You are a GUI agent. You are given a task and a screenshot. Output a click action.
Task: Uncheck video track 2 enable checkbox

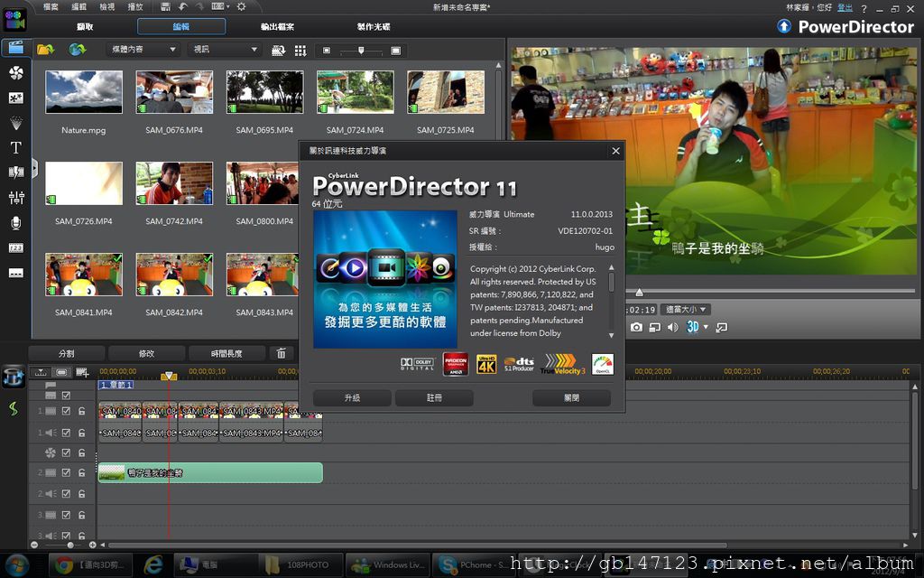point(66,472)
